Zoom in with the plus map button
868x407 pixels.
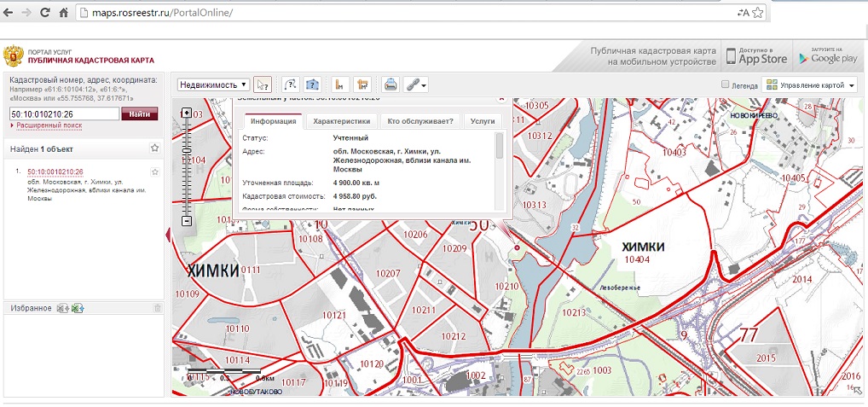coord(187,113)
